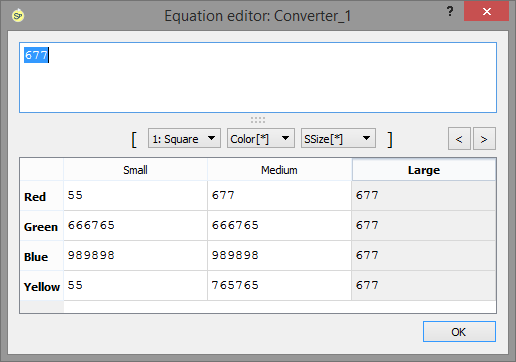Image resolution: width=516 pixels, height=362 pixels.
Task: Go to previous element with < button
Action: pos(459,139)
